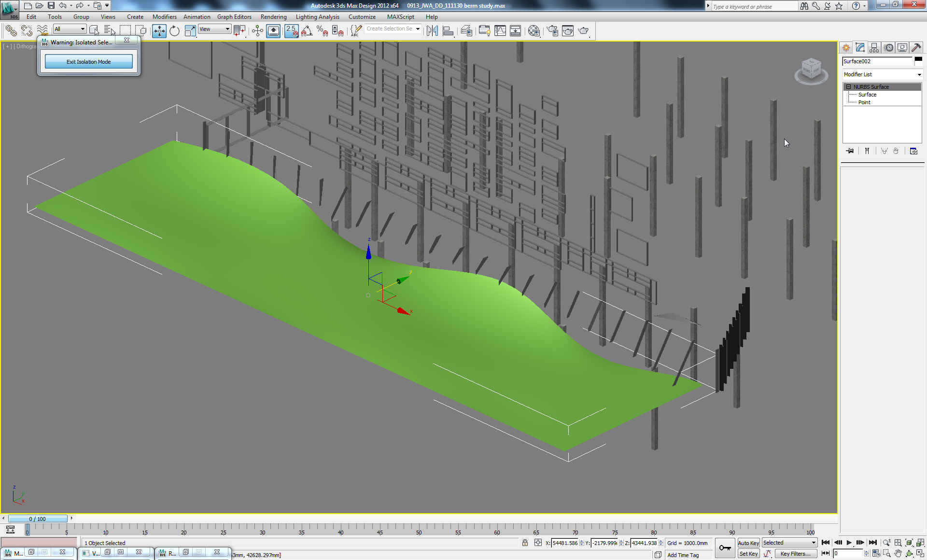Open the Edit menu
Viewport: 927px width, 560px height.
31,17
